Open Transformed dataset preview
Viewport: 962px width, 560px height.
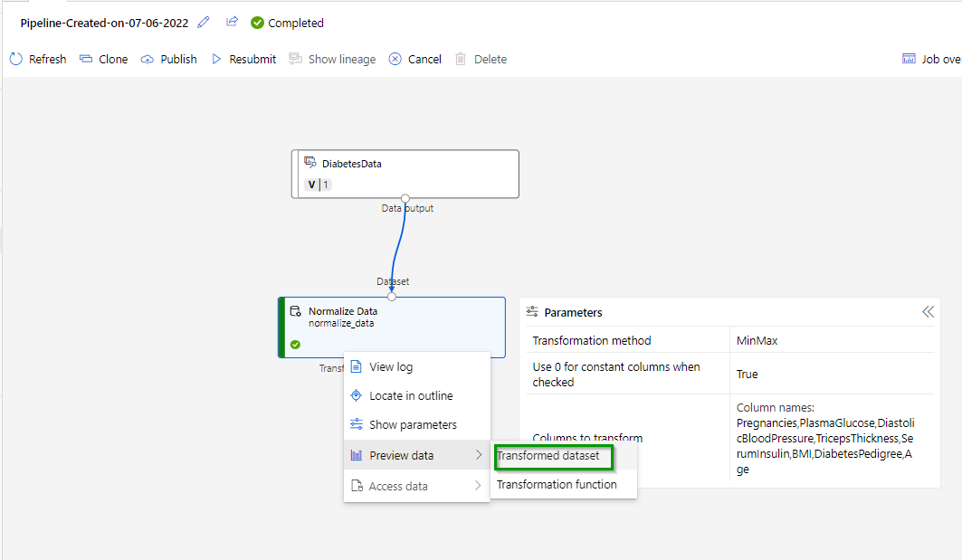(x=548, y=456)
